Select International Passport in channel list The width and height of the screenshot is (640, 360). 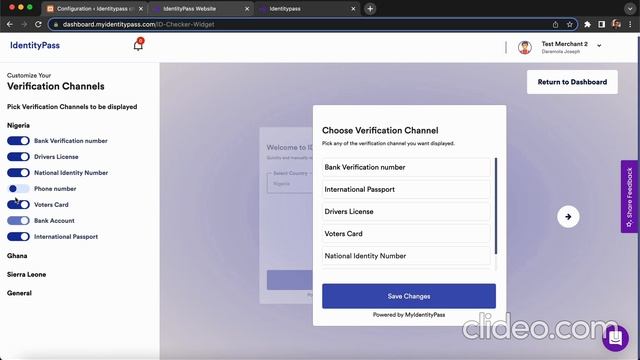tap(406, 189)
